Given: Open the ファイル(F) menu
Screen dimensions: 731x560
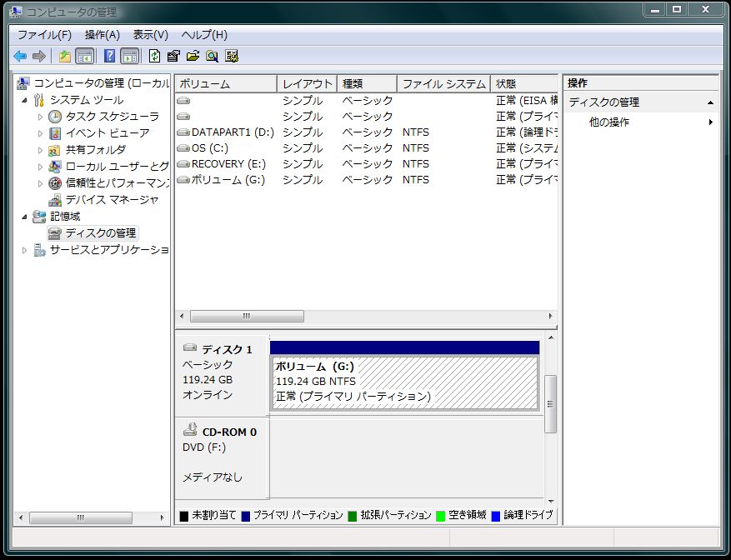Looking at the screenshot, I should pos(44,35).
